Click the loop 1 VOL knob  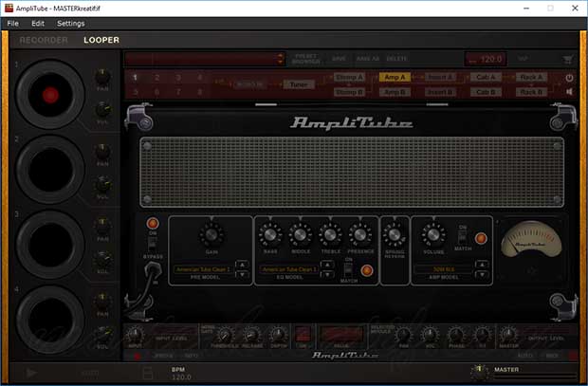point(102,109)
